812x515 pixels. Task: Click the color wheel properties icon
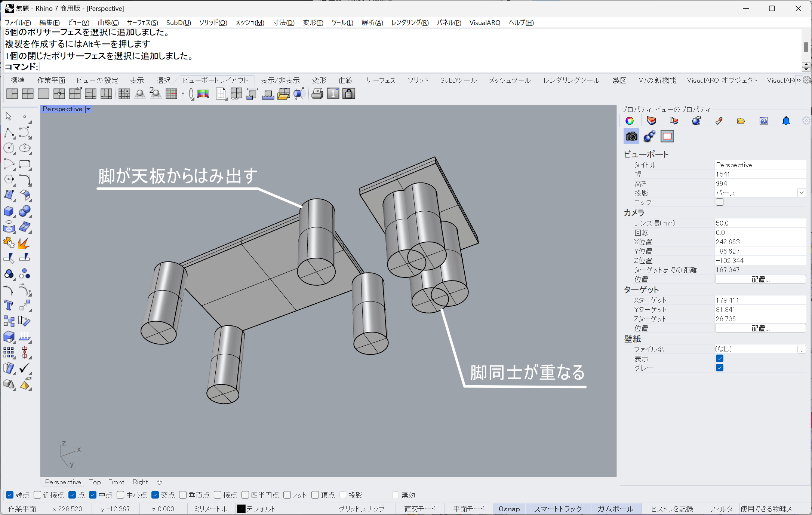[x=630, y=121]
